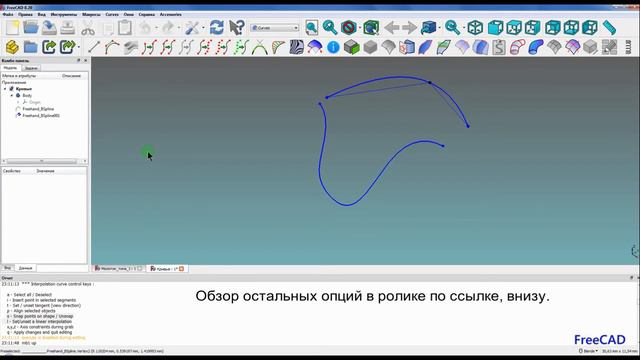Open the Undo history dropdown arrow

coord(157,28)
